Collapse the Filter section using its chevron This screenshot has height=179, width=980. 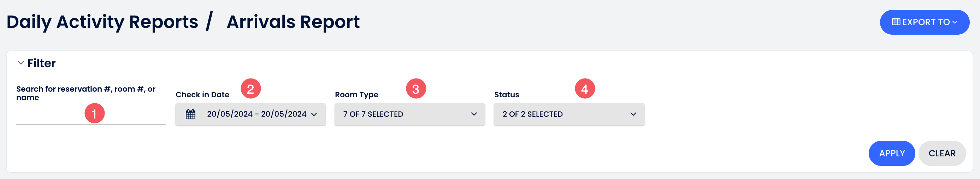click(21, 63)
